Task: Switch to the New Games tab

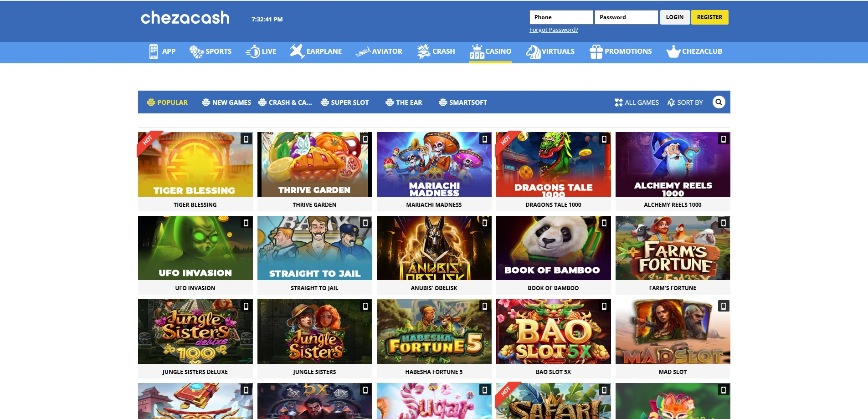Action: pyautogui.click(x=226, y=102)
